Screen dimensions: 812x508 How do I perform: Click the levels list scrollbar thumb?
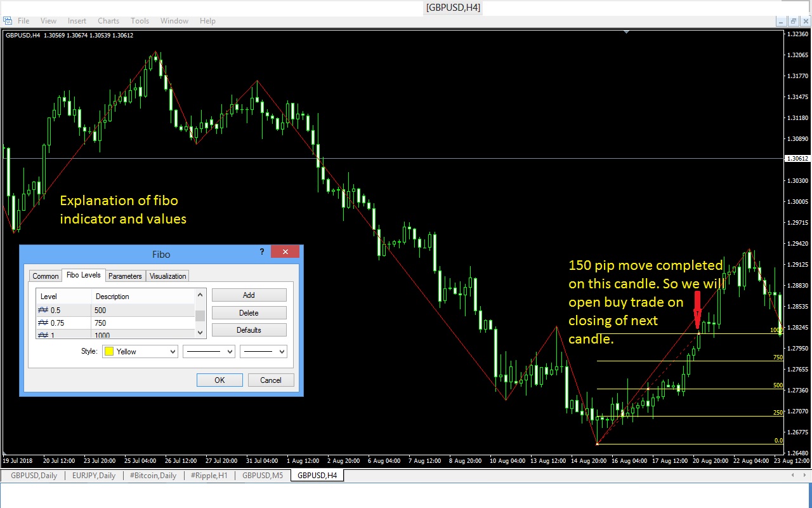point(200,316)
